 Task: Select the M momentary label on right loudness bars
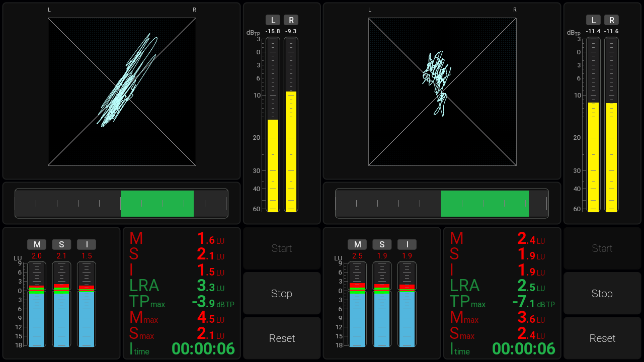[x=357, y=245]
